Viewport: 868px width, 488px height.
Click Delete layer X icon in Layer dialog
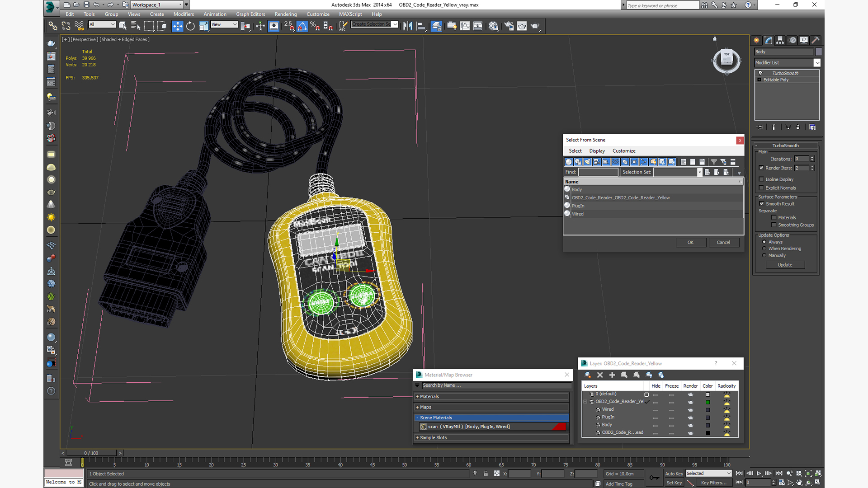coord(600,375)
